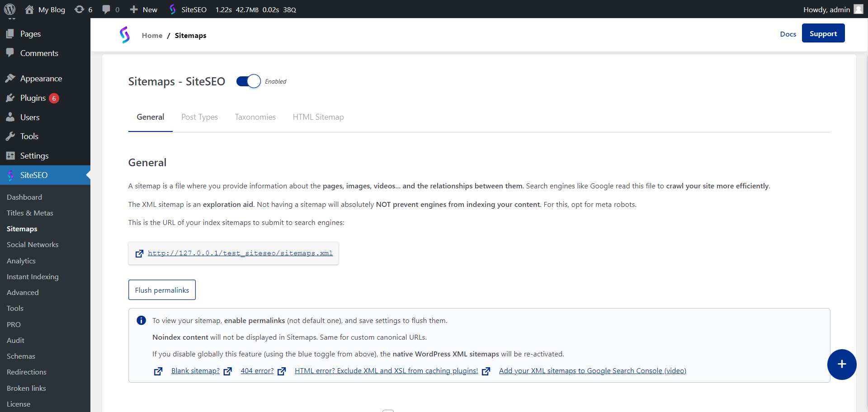
Task: Click the WordPress logo in the admin bar
Action: pos(9,9)
